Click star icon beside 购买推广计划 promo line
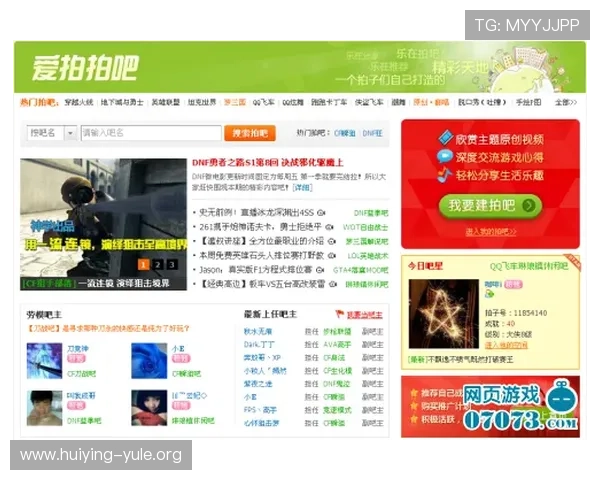Screen dimensions: 600x480 click(413, 406)
